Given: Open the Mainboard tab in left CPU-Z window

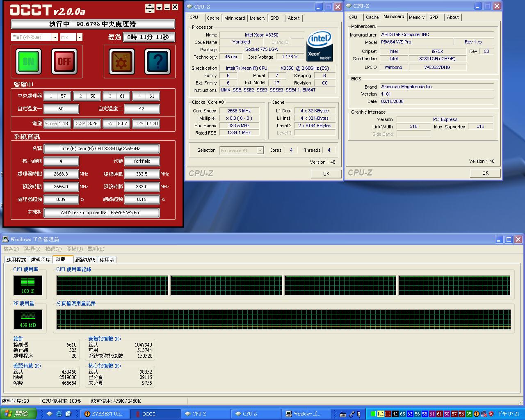Looking at the screenshot, I should [x=235, y=18].
